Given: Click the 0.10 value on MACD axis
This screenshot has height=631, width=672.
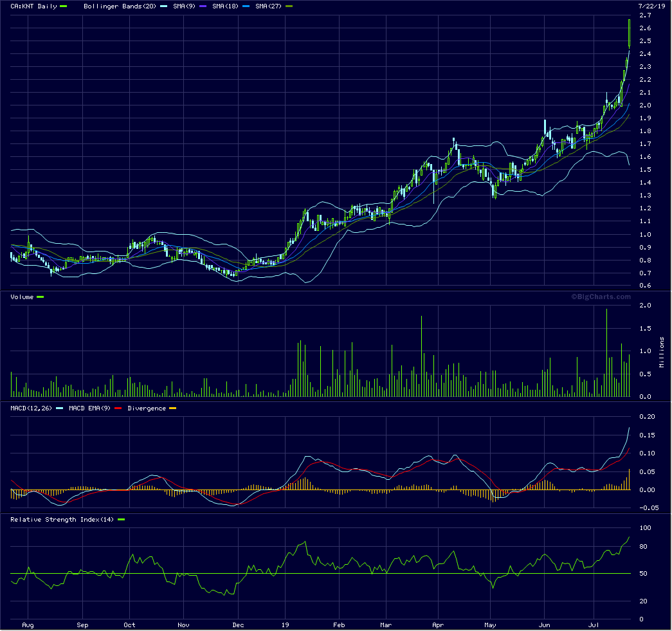Looking at the screenshot, I should (x=645, y=453).
